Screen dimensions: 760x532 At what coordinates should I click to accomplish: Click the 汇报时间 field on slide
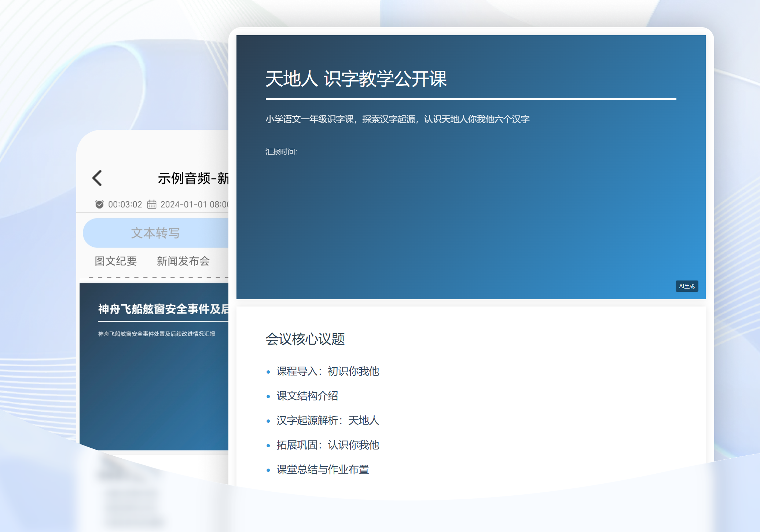tap(282, 152)
